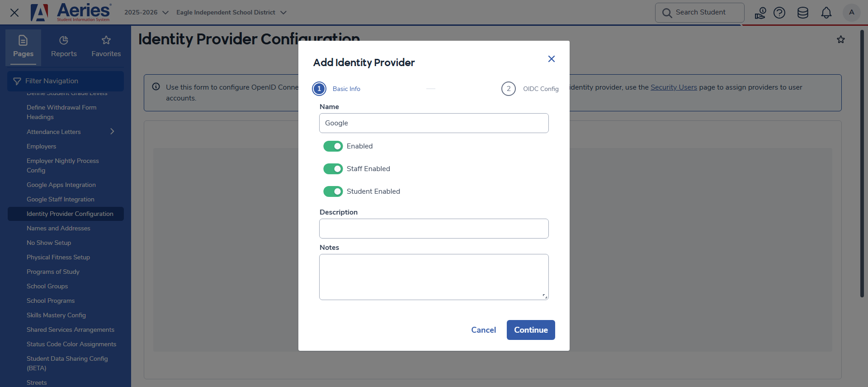Click the hand with info icon in header
Viewport: 868px width, 387px height.
coord(760,13)
